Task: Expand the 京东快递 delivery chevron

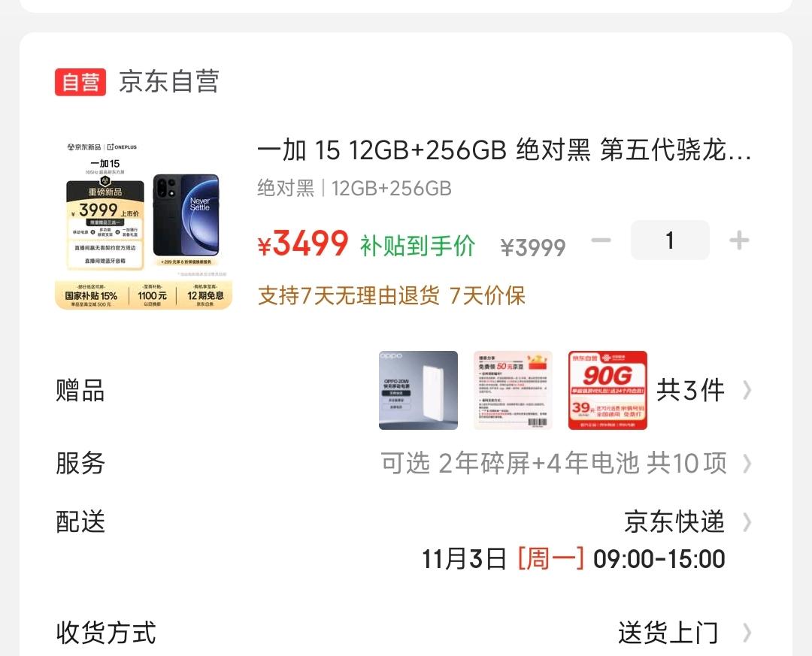Action: 747,522
